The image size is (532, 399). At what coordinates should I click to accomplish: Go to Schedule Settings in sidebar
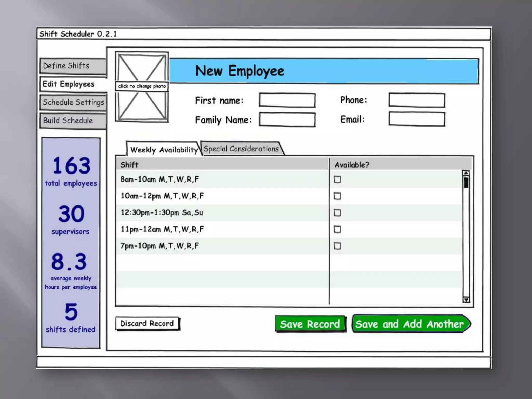(73, 102)
